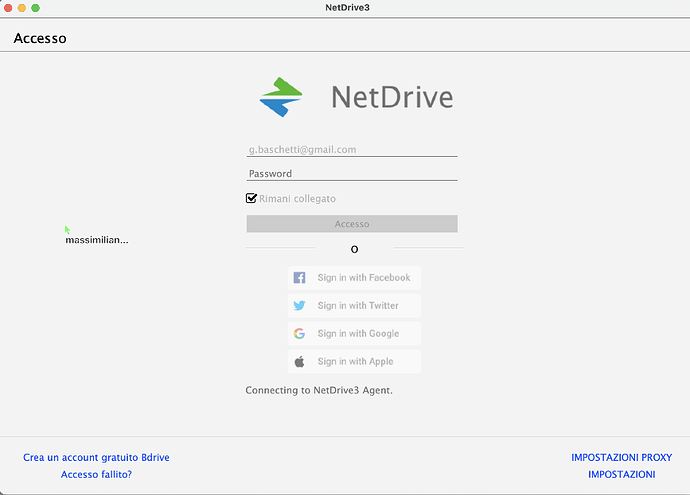Click the Twitter bird icon
Image resolution: width=690 pixels, height=495 pixels.
pos(299,306)
